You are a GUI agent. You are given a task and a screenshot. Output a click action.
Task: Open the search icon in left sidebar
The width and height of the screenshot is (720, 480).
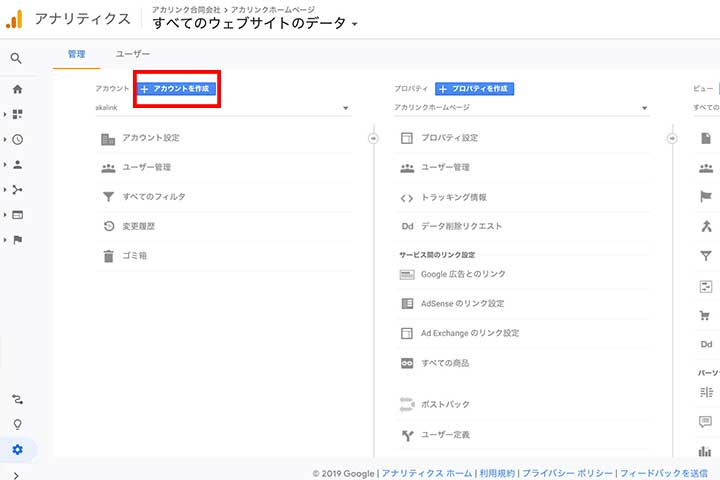pyautogui.click(x=16, y=58)
